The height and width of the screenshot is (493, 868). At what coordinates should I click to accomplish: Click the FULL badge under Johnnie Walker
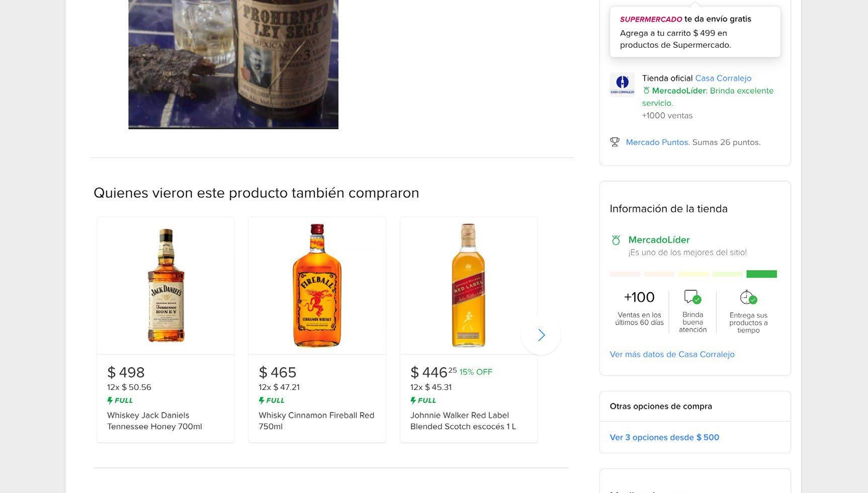[423, 400]
